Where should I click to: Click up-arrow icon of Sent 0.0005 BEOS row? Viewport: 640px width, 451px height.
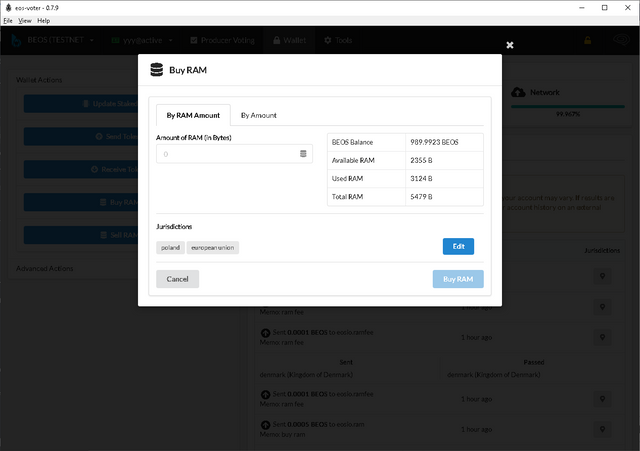tap(265, 425)
